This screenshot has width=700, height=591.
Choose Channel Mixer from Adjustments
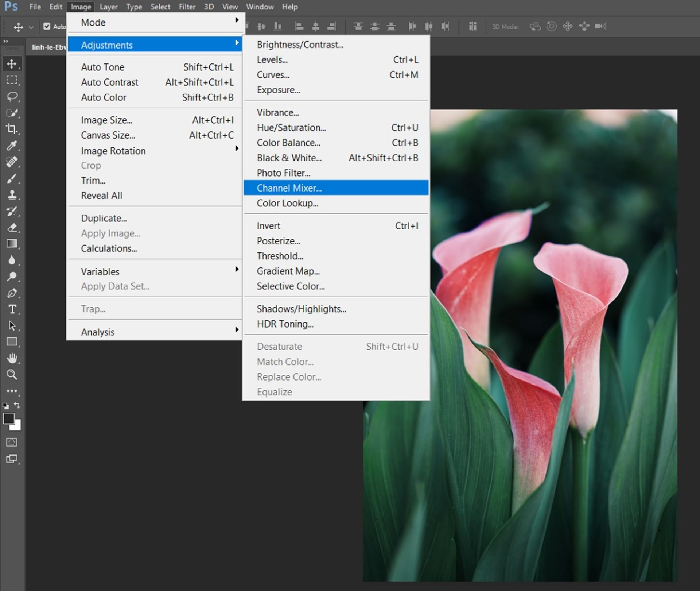289,188
